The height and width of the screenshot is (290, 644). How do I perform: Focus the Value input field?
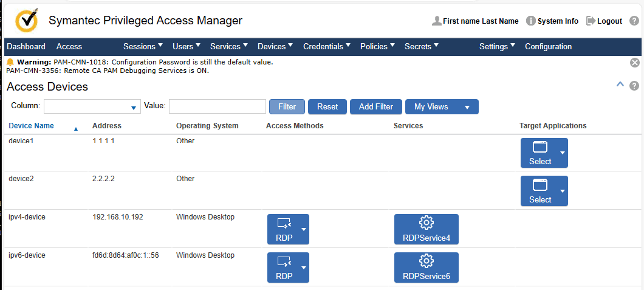click(218, 106)
